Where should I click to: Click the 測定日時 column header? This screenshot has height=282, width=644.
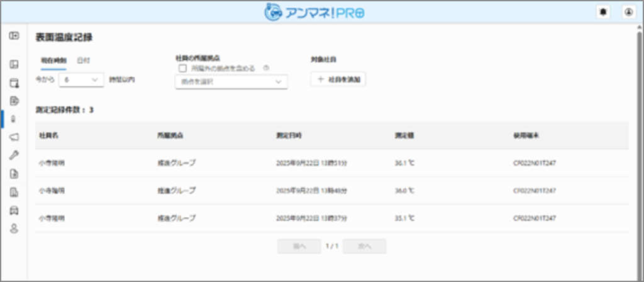point(289,135)
